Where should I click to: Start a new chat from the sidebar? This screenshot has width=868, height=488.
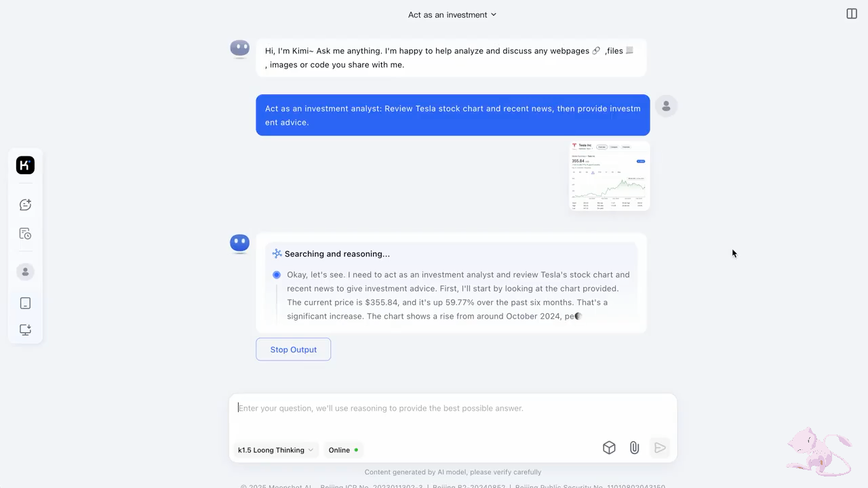(x=25, y=205)
